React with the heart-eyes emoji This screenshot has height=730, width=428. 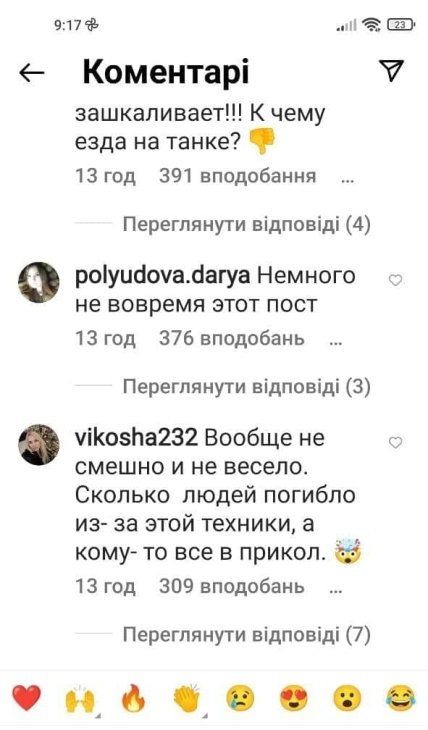pyautogui.click(x=294, y=698)
